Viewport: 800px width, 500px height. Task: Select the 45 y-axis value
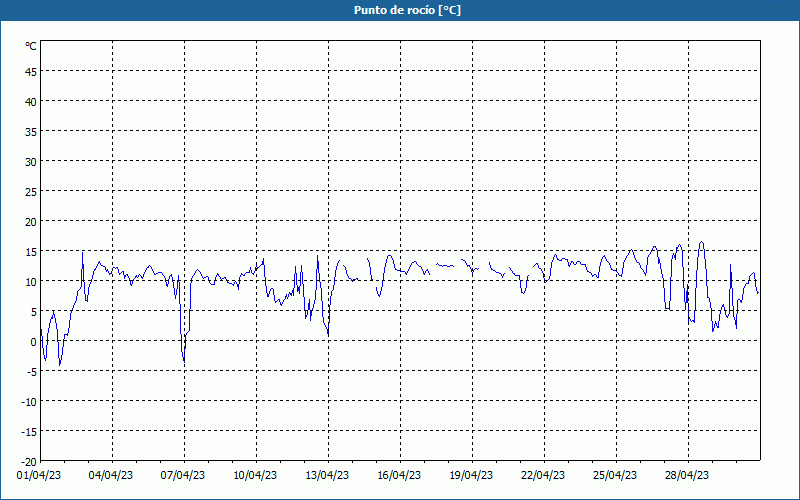pos(31,71)
